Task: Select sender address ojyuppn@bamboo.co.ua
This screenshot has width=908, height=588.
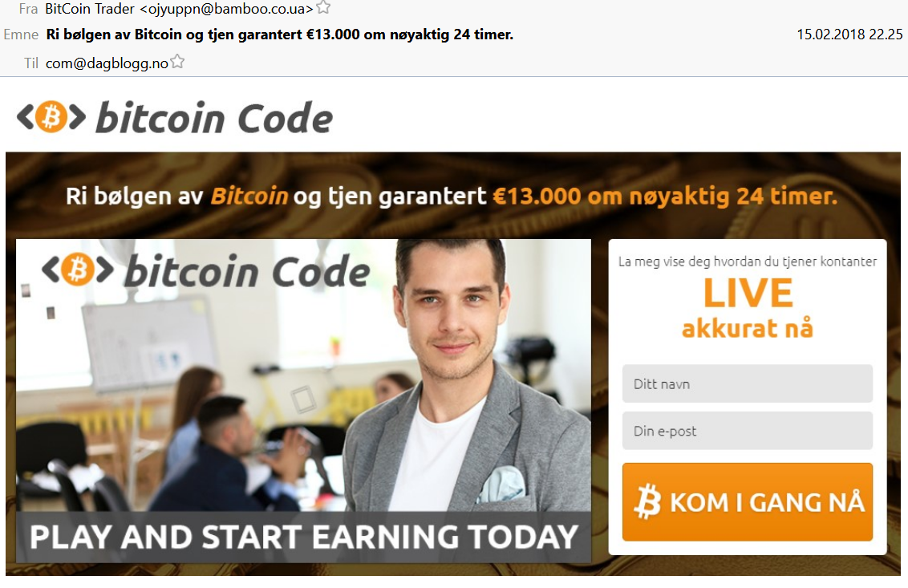Action: click(226, 9)
